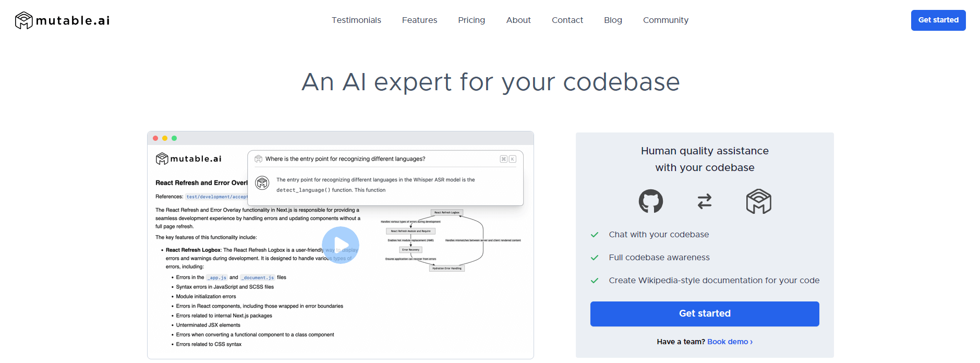Click 'Create Wikipedia-style documentation for your code' text

(714, 281)
